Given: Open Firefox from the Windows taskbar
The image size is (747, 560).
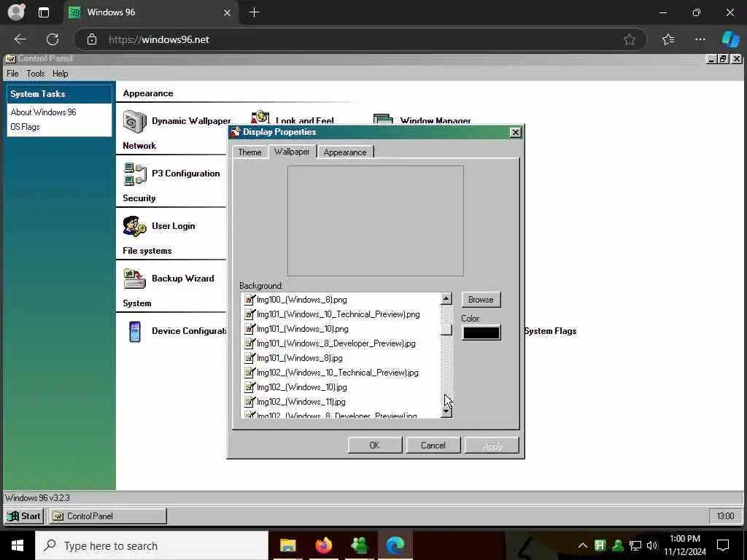Looking at the screenshot, I should point(324,545).
